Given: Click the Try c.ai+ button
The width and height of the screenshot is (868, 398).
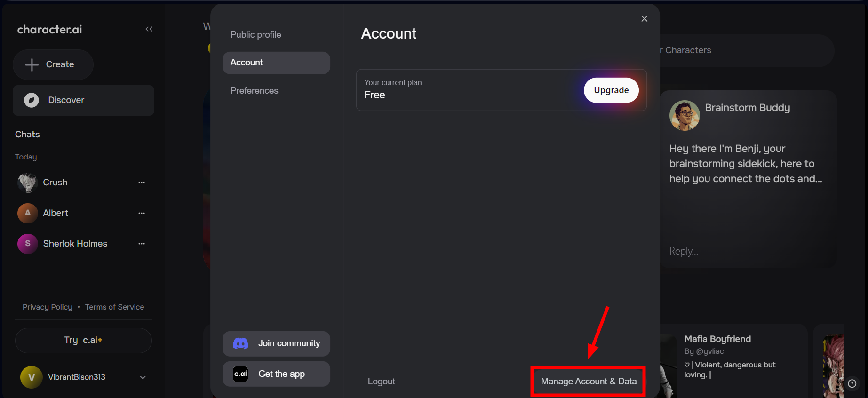Looking at the screenshot, I should pos(83,341).
